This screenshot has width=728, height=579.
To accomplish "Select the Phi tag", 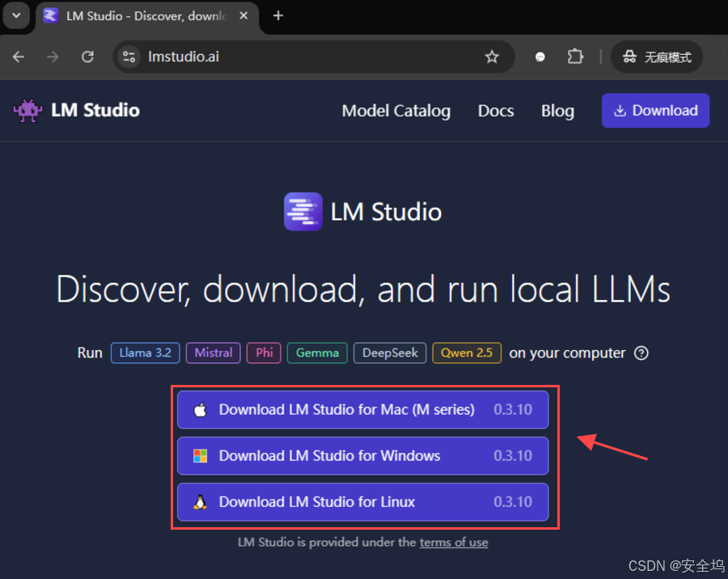I will pos(265,353).
